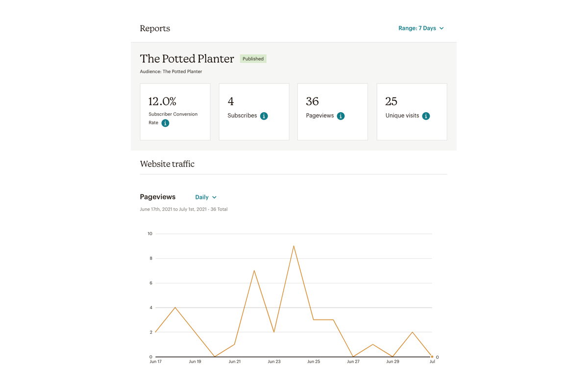The height and width of the screenshot is (392, 588).
Task: Click the info icon beside Pageviews card
Action: coord(341,116)
